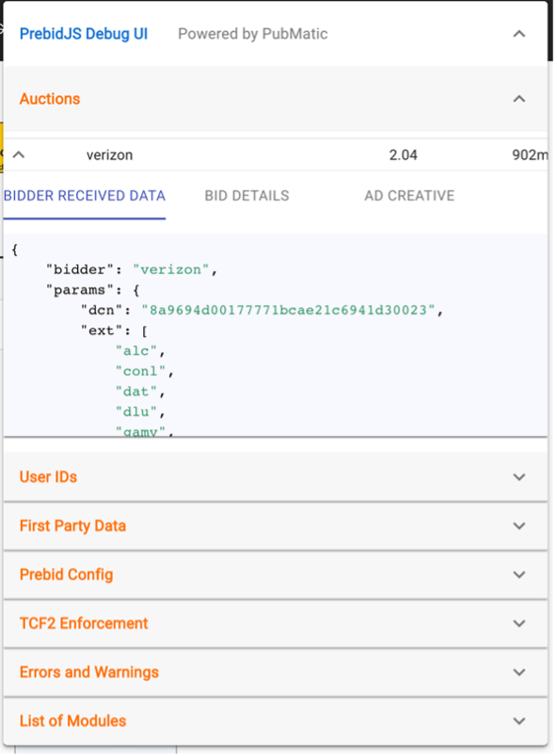Image resolution: width=557 pixels, height=756 pixels.
Task: Click the "dlu" array entry
Action: pyautogui.click(x=136, y=411)
